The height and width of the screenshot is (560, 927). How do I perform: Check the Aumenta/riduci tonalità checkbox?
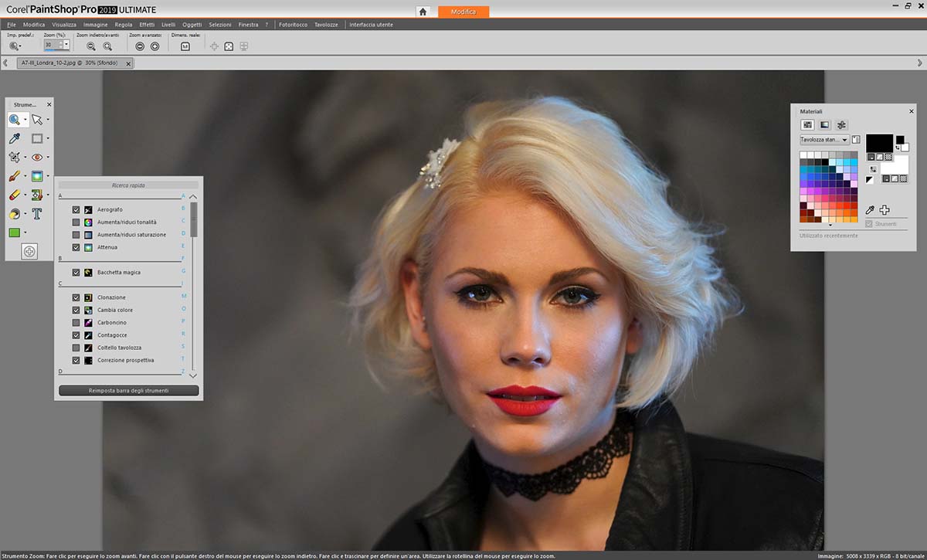pyautogui.click(x=76, y=222)
